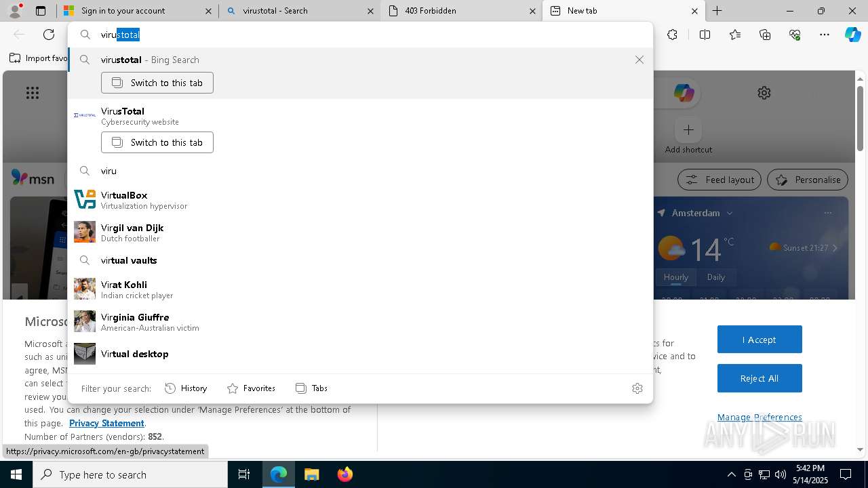Show hidden system tray icons

731,474
